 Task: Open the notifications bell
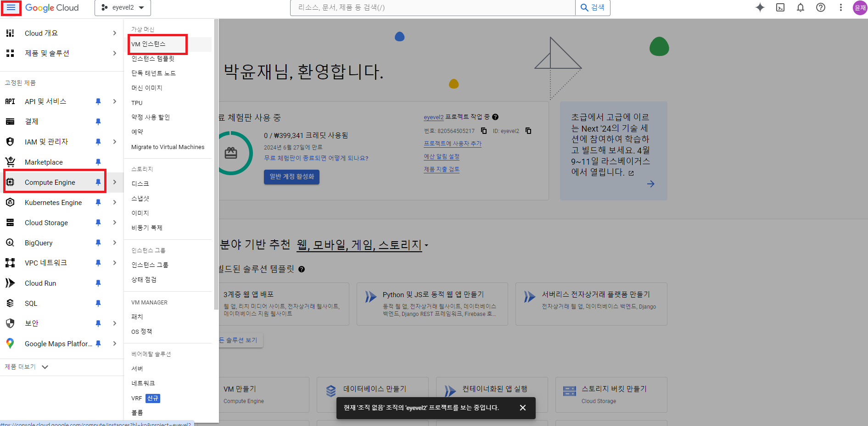click(x=801, y=7)
